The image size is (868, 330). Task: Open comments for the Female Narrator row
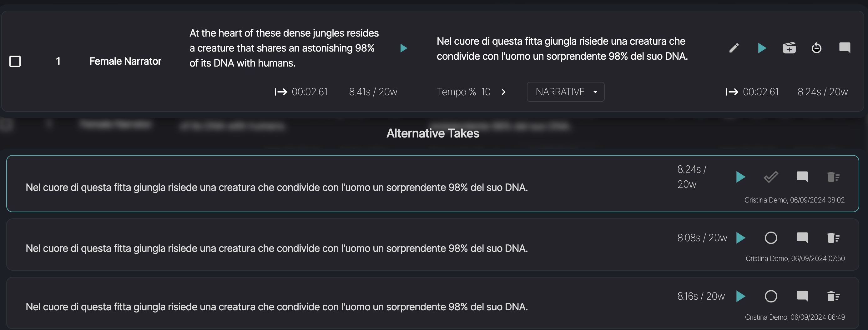click(x=845, y=48)
